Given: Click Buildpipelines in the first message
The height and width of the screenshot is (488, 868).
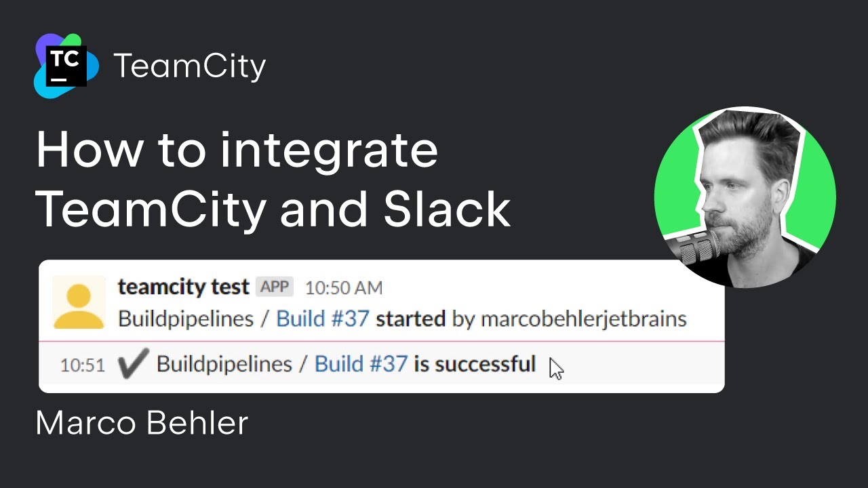Looking at the screenshot, I should tap(185, 319).
